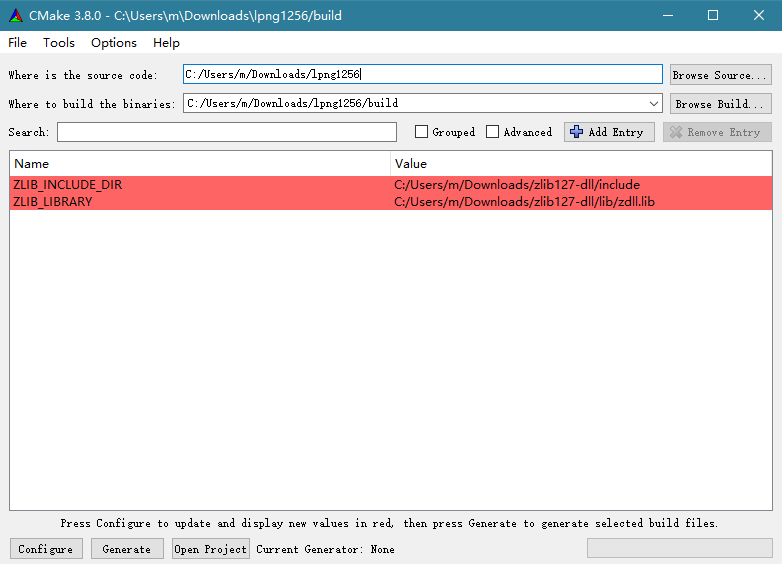
Task: Click the Search input field
Action: click(x=227, y=132)
